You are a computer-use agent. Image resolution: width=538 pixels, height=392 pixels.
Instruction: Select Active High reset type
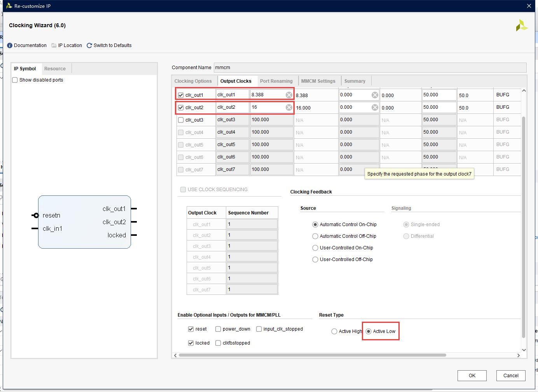[334, 331]
